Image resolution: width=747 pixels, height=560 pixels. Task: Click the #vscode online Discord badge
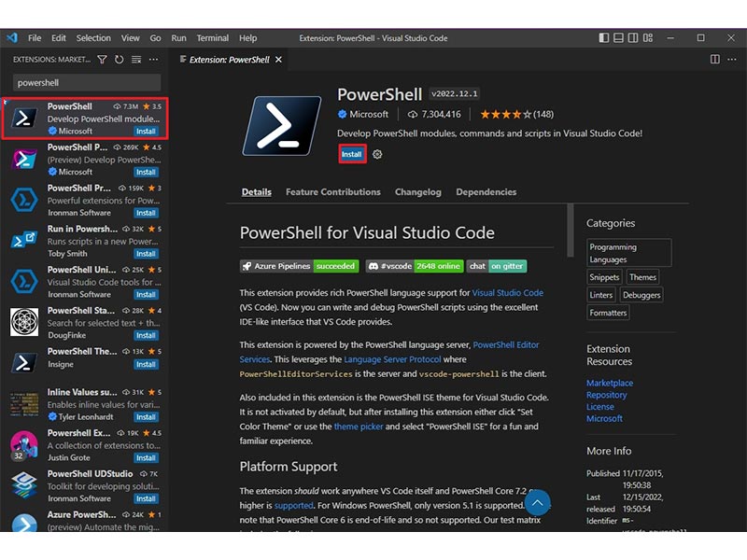(x=415, y=266)
